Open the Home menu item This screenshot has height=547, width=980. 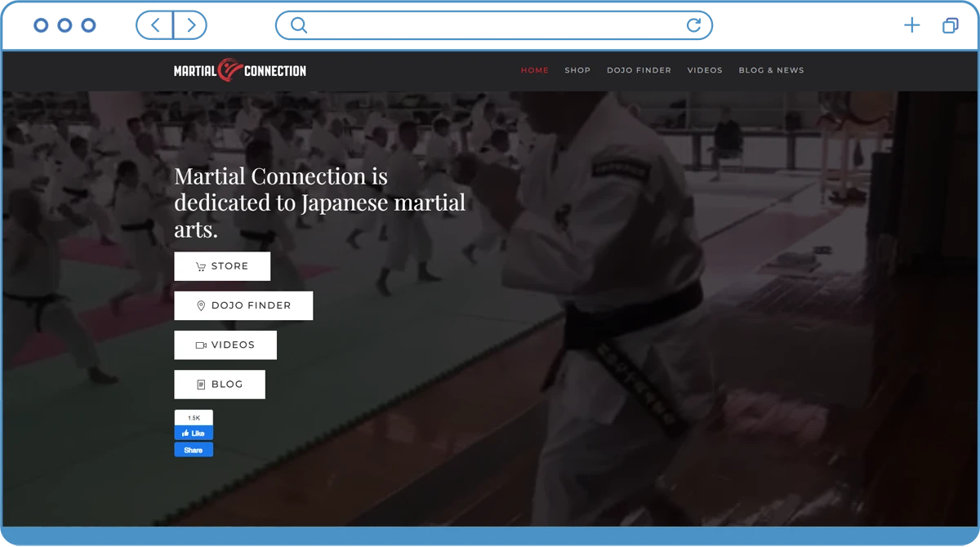tap(535, 70)
